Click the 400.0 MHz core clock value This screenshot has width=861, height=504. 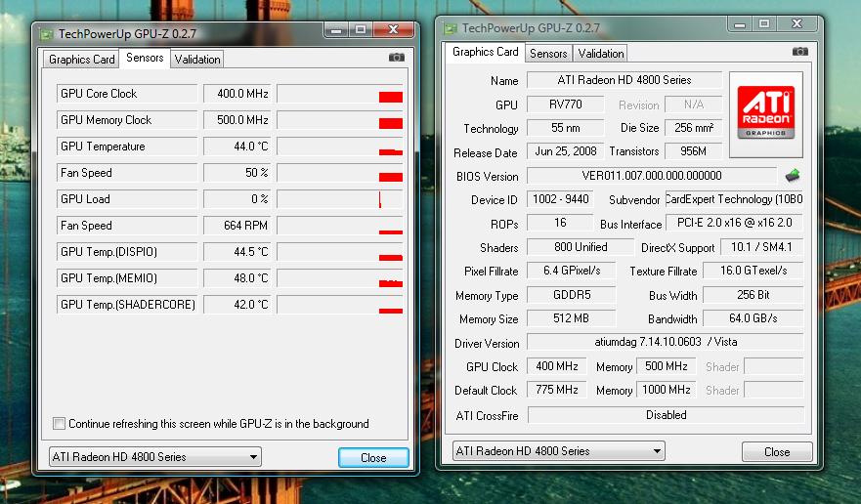click(237, 94)
